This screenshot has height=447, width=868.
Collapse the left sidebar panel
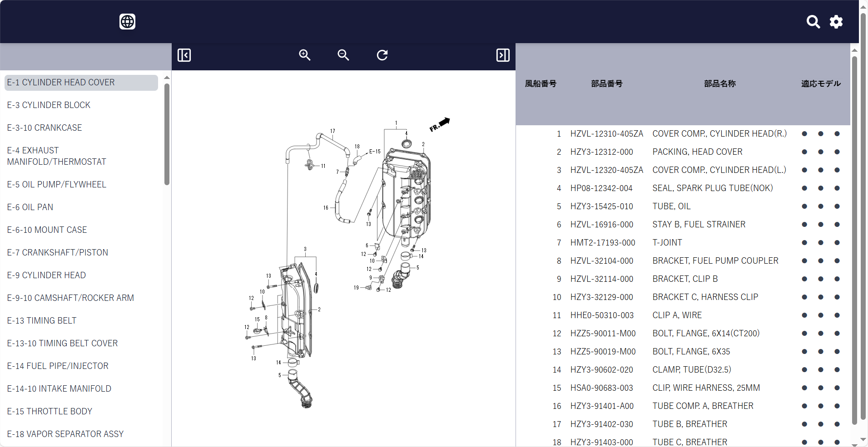[x=184, y=55]
